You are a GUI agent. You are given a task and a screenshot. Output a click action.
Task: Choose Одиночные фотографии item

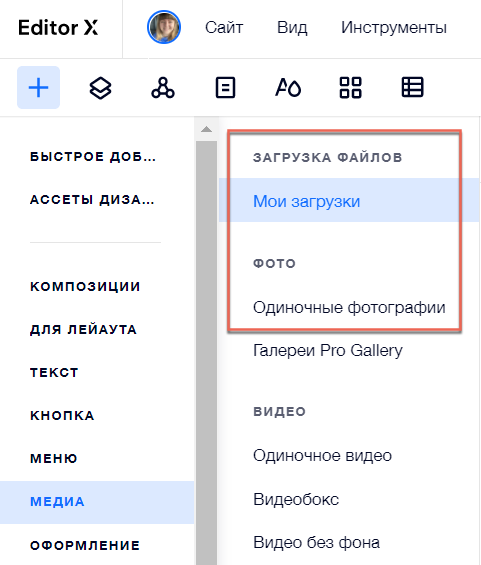tap(349, 308)
